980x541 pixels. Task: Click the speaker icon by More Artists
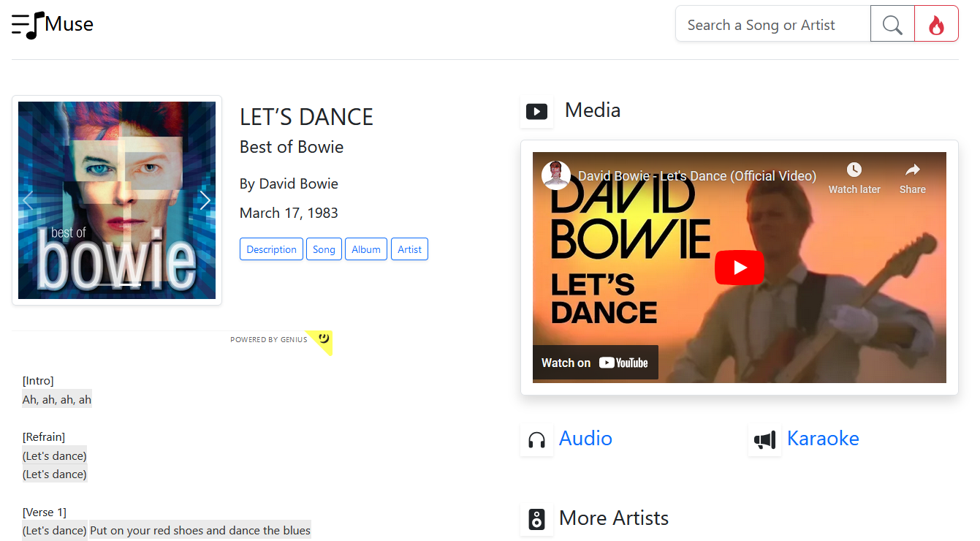pos(536,519)
